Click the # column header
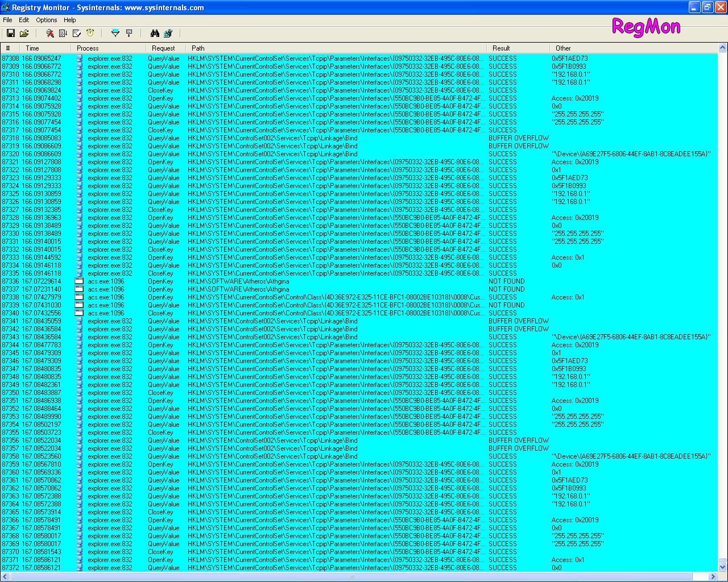Image resolution: width=728 pixels, height=582 pixels. tap(10, 48)
